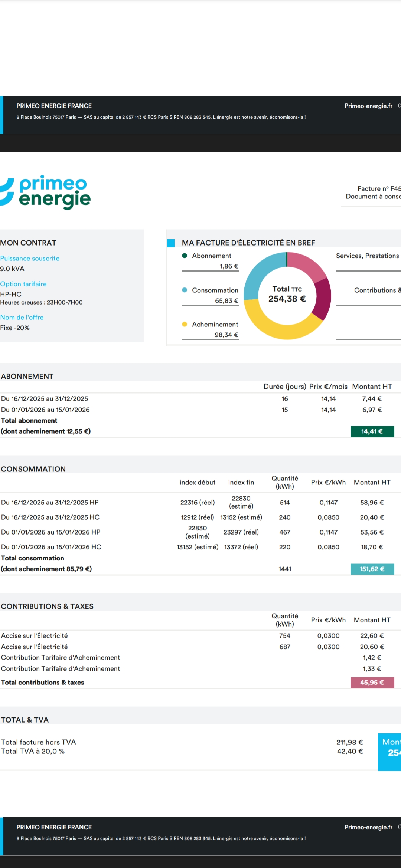The width and height of the screenshot is (401, 868).
Task: Click the pink 45,95 € total box
Action: click(372, 683)
